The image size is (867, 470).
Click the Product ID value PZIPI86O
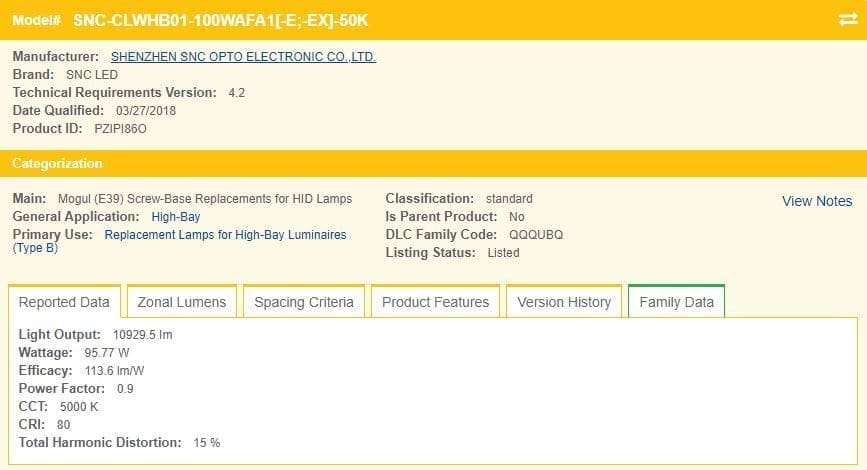click(x=121, y=129)
